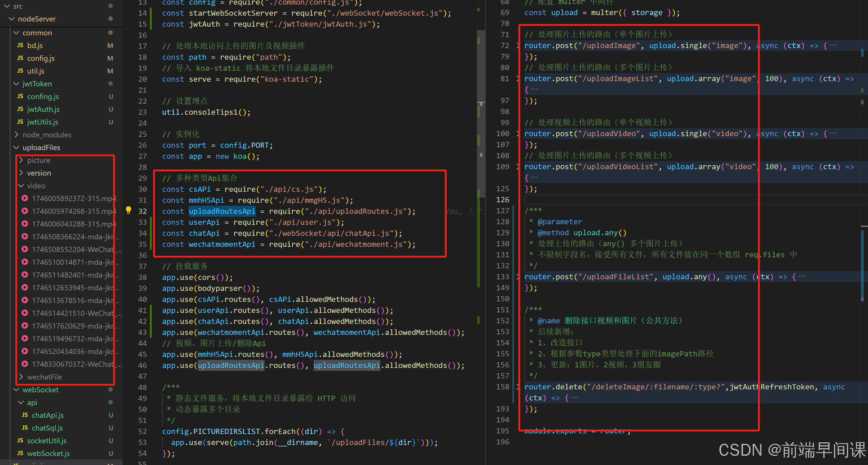Select the 1748330670372-WeChat video file
The height and width of the screenshot is (465, 868).
pyautogui.click(x=72, y=364)
